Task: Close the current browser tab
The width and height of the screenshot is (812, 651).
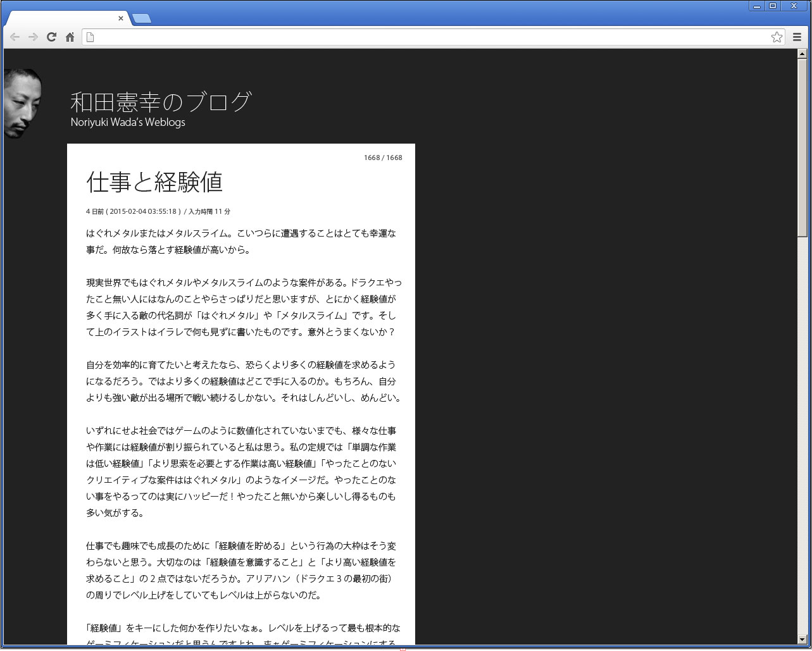Action: tap(121, 18)
